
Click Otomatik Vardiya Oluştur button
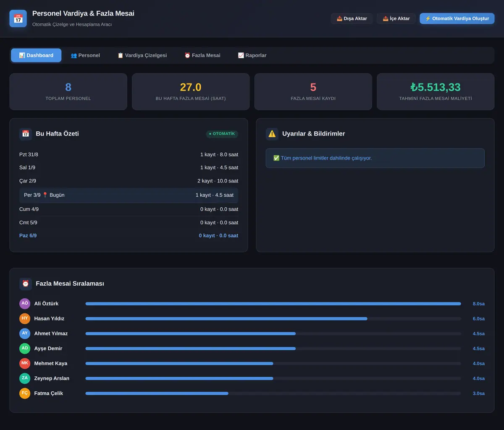[457, 18]
